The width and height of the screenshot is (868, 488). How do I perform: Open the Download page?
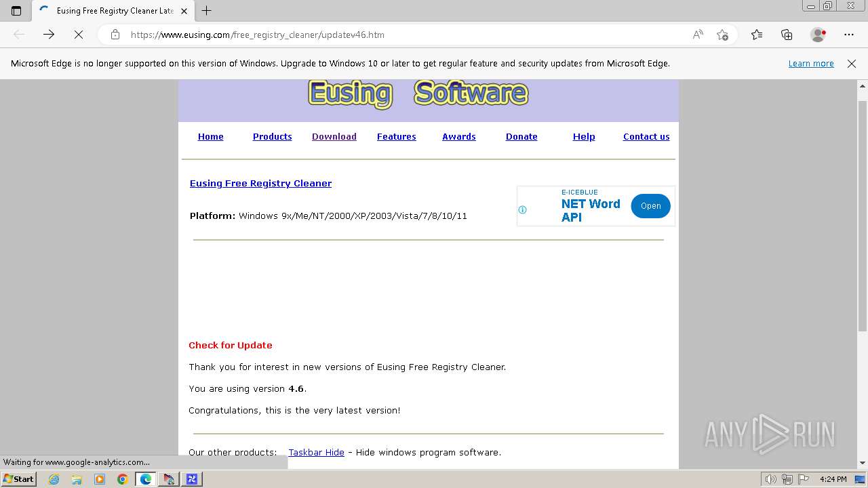pos(334,136)
